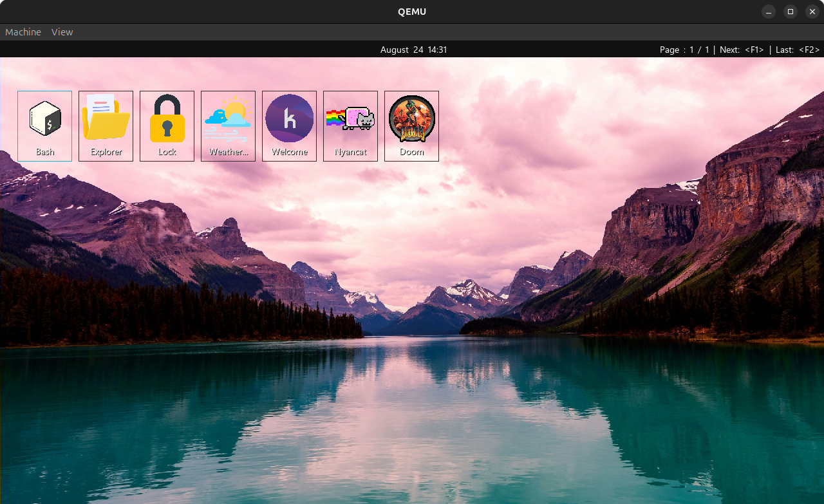Screen dimensions: 824x504
Task: Click the Nyancat text label
Action: click(350, 153)
